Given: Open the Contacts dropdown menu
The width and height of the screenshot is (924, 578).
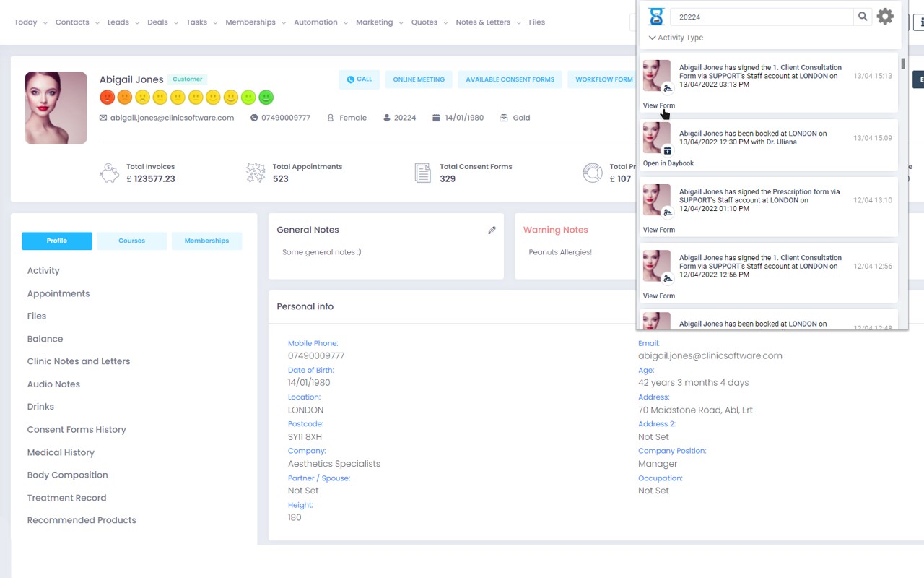Looking at the screenshot, I should click(71, 22).
